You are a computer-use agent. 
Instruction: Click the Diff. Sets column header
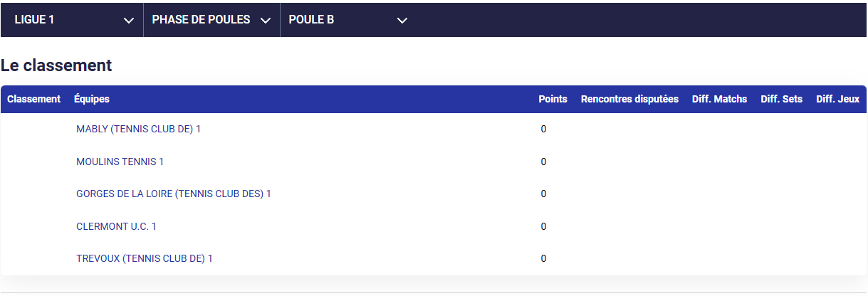[x=781, y=99]
